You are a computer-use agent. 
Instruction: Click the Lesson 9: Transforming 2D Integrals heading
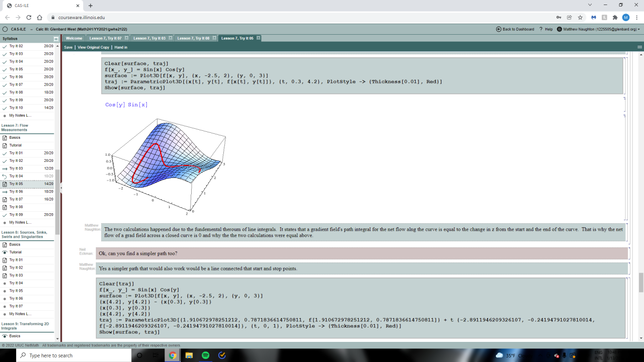(x=24, y=326)
